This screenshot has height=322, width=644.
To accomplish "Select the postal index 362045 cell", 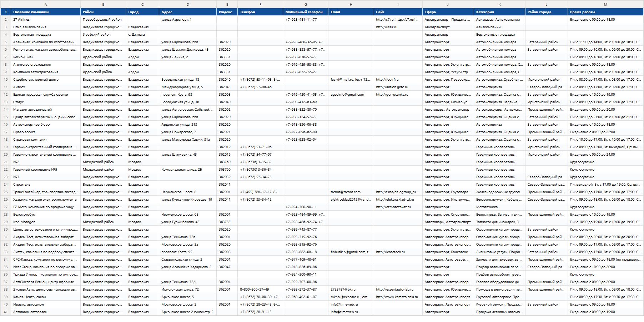I will click(x=227, y=87).
